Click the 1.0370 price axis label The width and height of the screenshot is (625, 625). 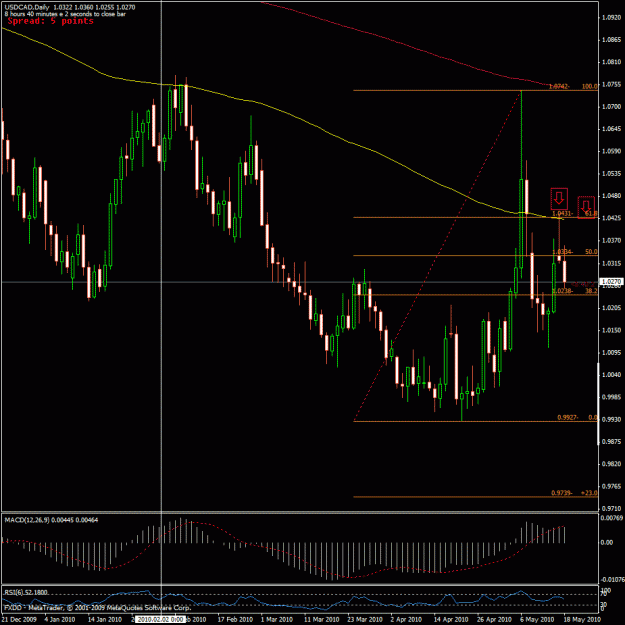(x=612, y=240)
